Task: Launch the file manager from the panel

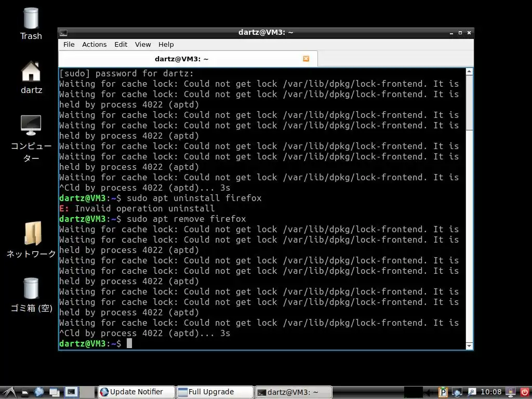Action: 24,392
